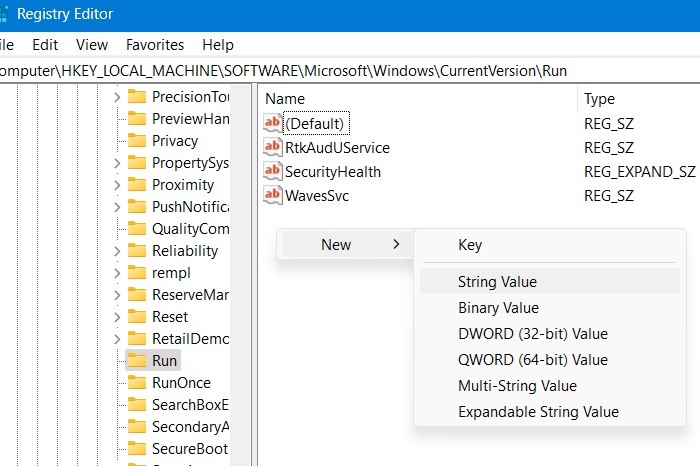This screenshot has width=700, height=466.
Task: Open the View menu
Action: pyautogui.click(x=92, y=45)
